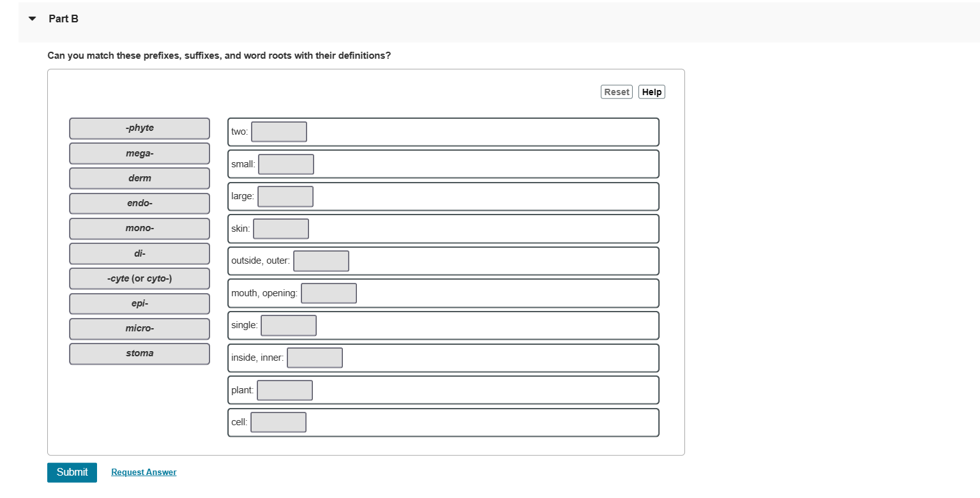Click the answer slot for 'cell:'
Image resolution: width=980 pixels, height=498 pixels.
278,422
